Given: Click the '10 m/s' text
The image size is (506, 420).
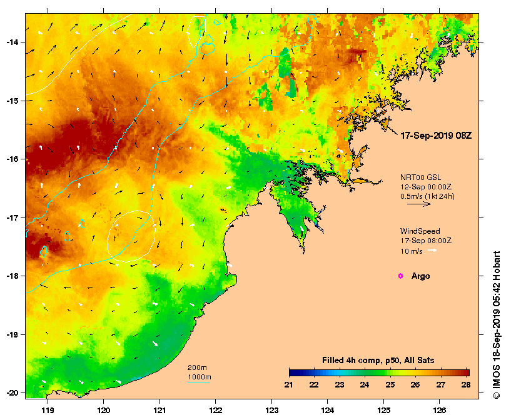Looking at the screenshot, I should (x=412, y=251).
